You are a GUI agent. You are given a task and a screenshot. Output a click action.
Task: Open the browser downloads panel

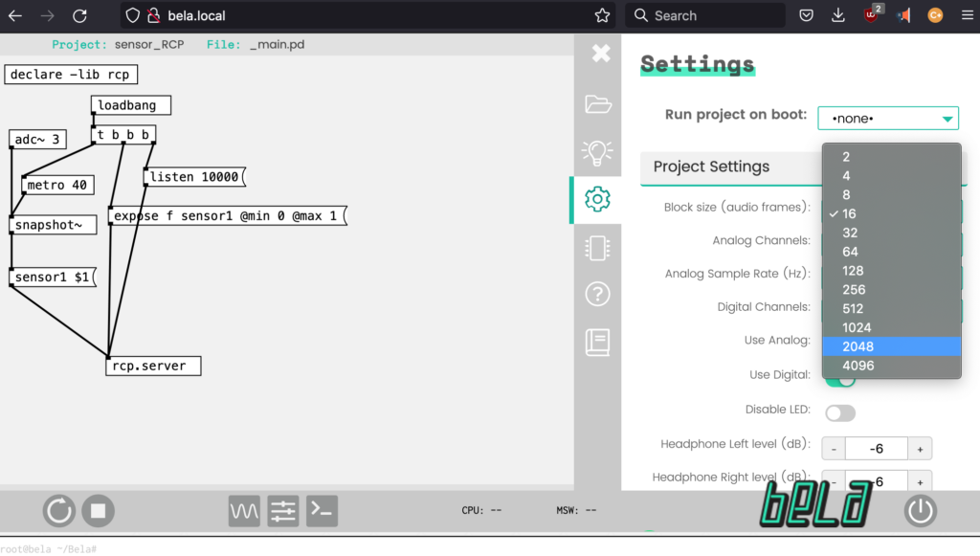click(838, 15)
